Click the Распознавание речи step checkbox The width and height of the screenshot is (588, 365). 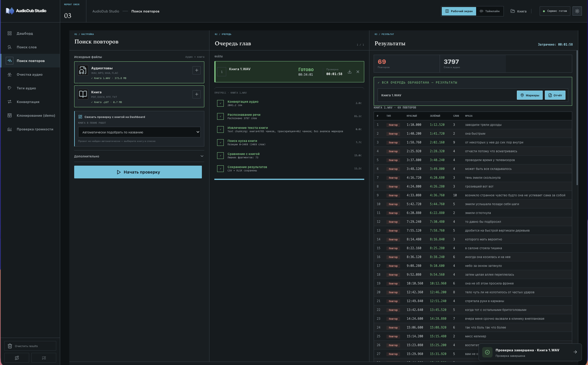(x=220, y=116)
